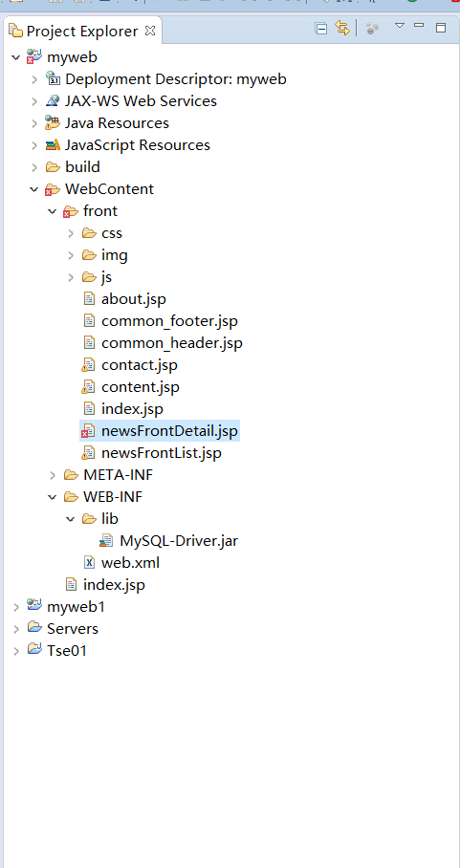This screenshot has height=868, width=460.
Task: Close the Project Explorer tab
Action: [150, 31]
